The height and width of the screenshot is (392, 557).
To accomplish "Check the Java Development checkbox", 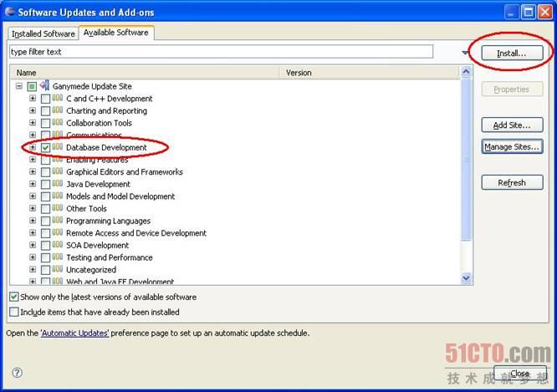I will [45, 185].
